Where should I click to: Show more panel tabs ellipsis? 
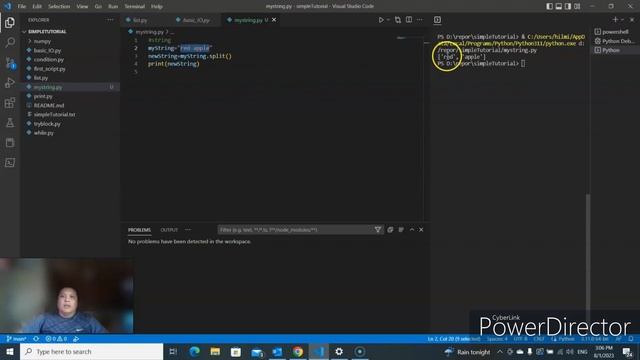point(188,230)
